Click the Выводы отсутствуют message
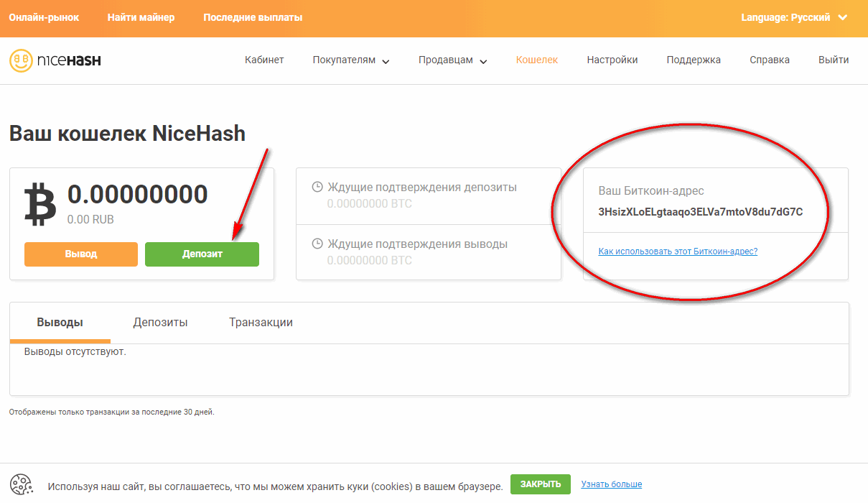868x503 pixels. tap(75, 353)
